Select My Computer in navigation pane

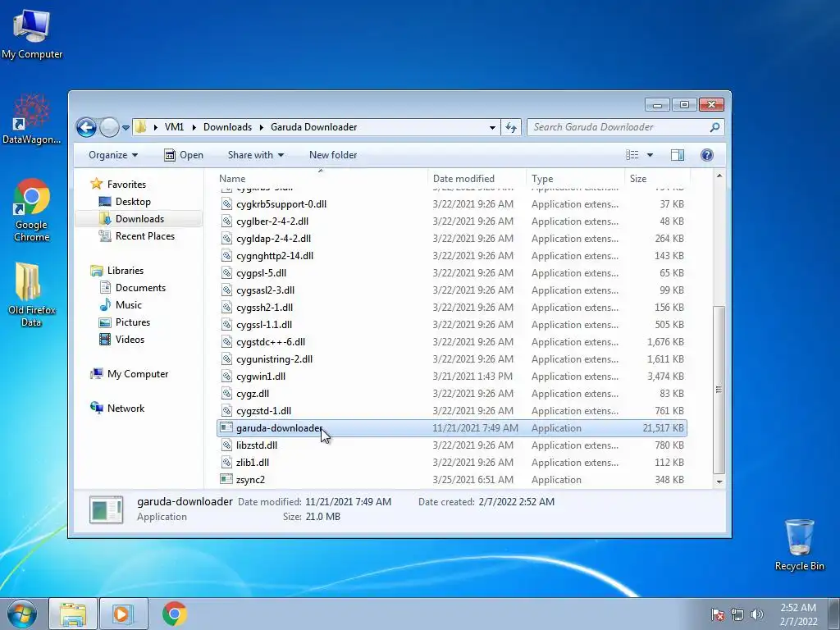[x=138, y=374]
